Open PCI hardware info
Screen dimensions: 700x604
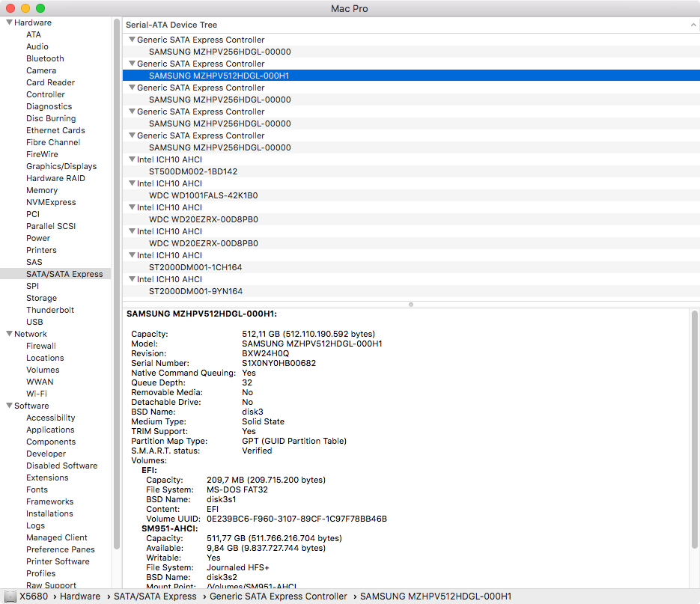(33, 214)
